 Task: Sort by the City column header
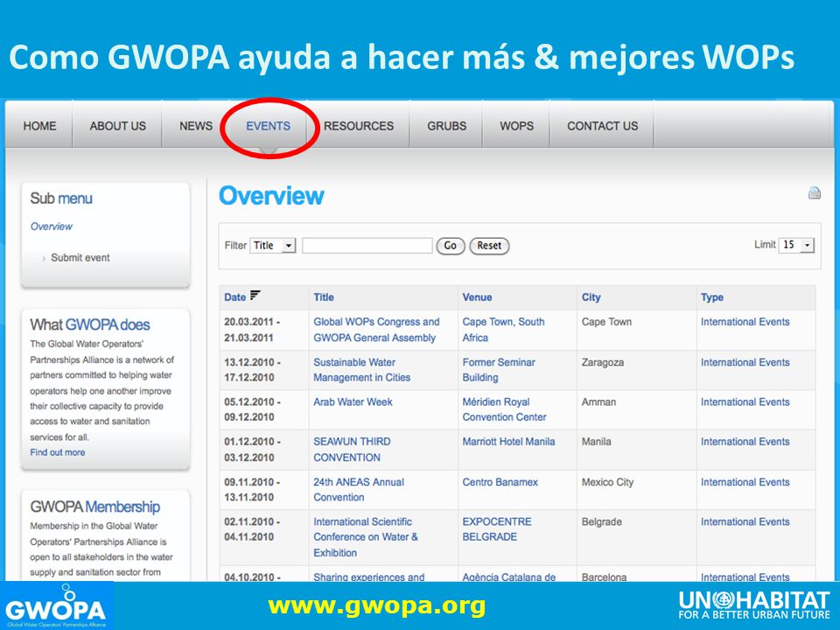tap(591, 297)
